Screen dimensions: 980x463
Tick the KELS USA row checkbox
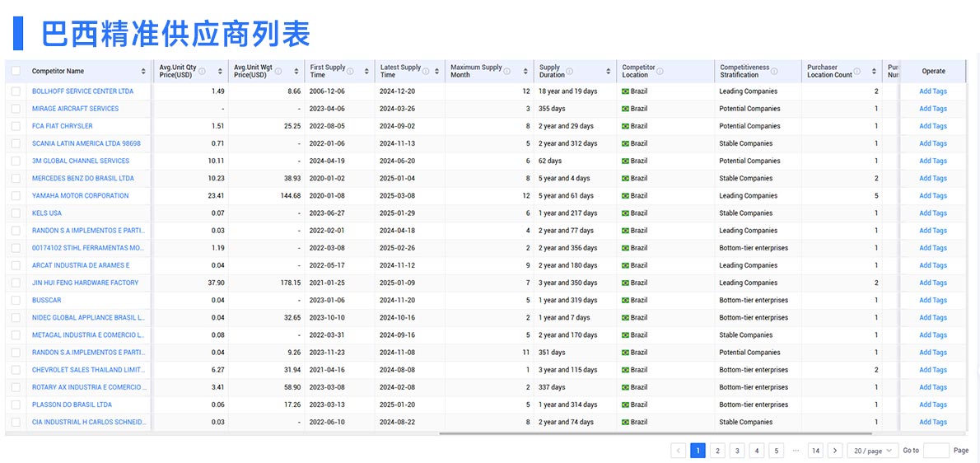[16, 213]
